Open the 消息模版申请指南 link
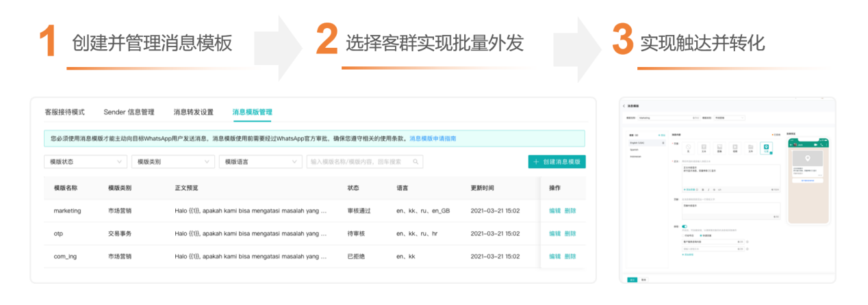 tap(433, 138)
